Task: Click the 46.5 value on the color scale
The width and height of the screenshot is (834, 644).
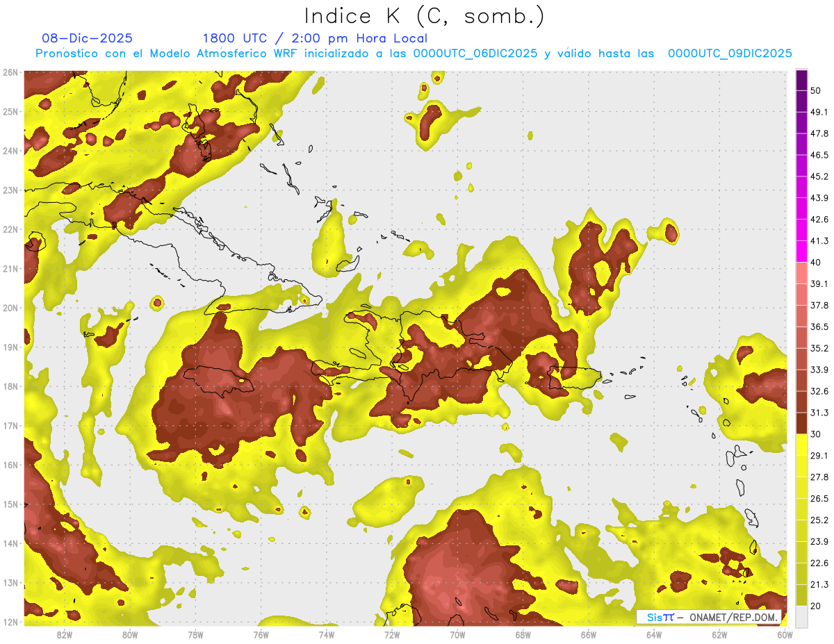Action: pyautogui.click(x=819, y=155)
